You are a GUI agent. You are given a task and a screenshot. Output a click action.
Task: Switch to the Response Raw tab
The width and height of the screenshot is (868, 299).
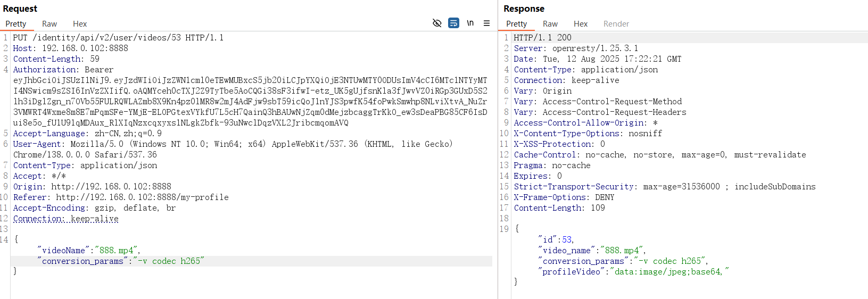pyautogui.click(x=550, y=24)
